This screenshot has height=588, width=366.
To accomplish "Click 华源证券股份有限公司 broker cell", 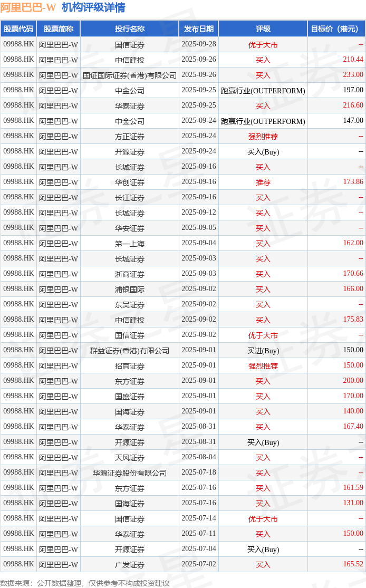I will click(x=130, y=473).
